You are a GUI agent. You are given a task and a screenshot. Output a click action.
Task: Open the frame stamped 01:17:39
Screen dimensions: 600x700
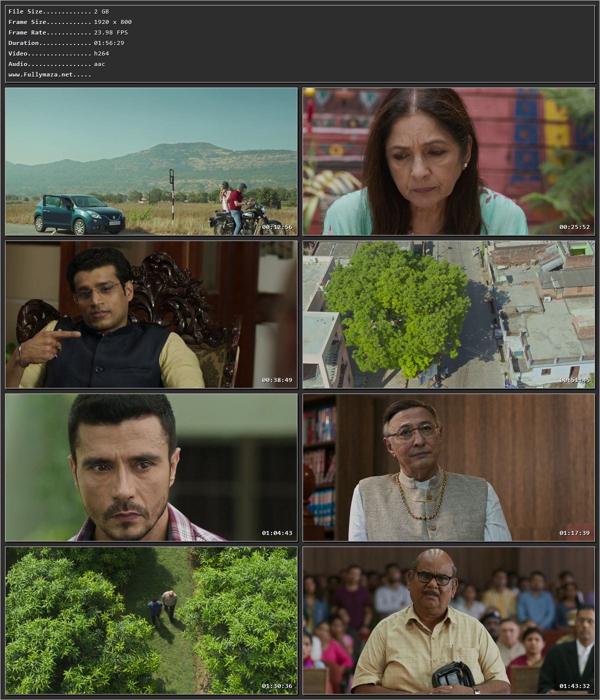(448, 467)
